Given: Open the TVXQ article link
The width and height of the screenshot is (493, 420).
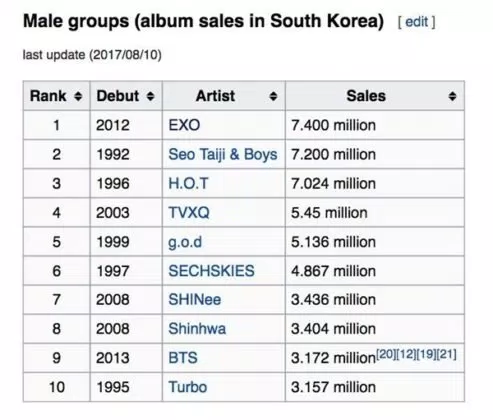Looking at the screenshot, I should [x=189, y=213].
